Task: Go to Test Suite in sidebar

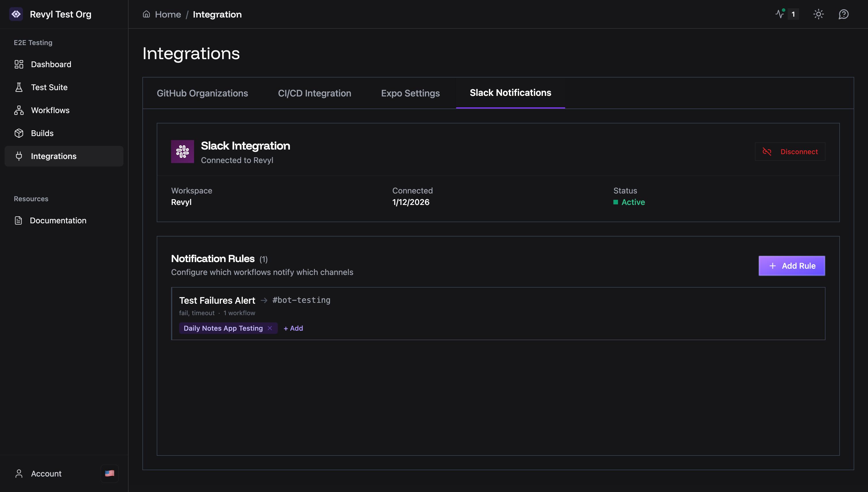Action: click(x=49, y=87)
